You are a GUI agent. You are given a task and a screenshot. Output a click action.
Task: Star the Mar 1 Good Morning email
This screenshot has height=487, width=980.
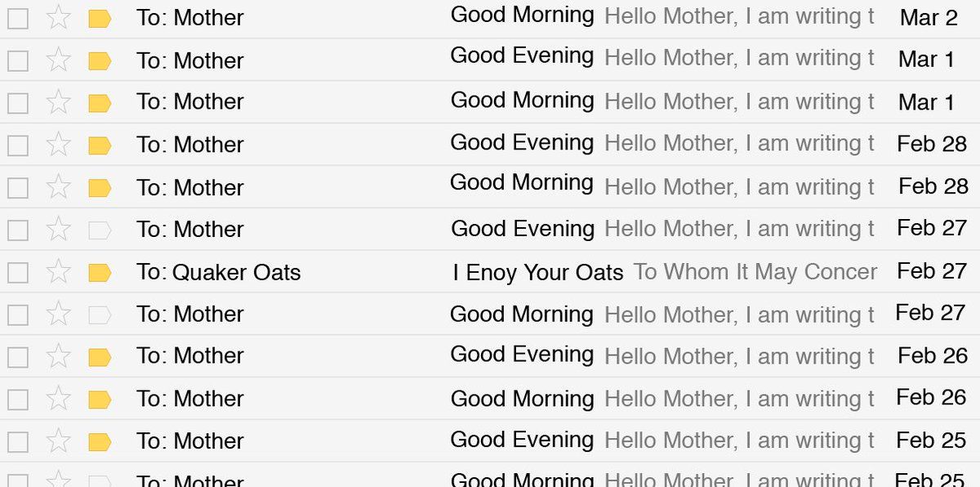point(58,102)
